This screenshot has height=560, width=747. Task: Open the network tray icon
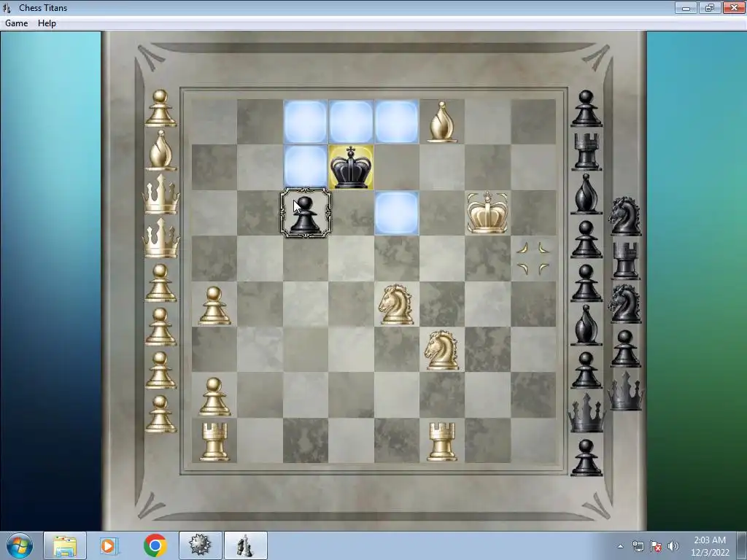click(638, 546)
